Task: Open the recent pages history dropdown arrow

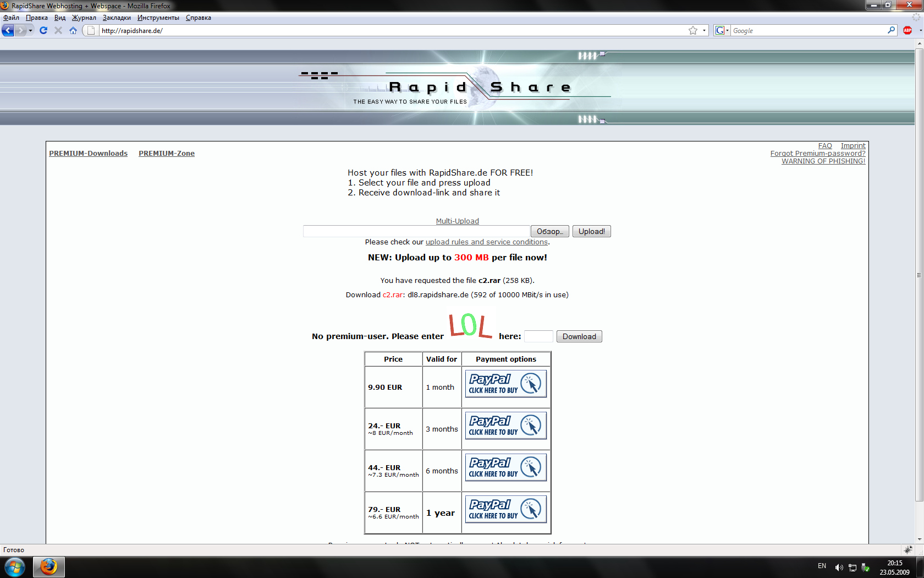Action: click(30, 30)
